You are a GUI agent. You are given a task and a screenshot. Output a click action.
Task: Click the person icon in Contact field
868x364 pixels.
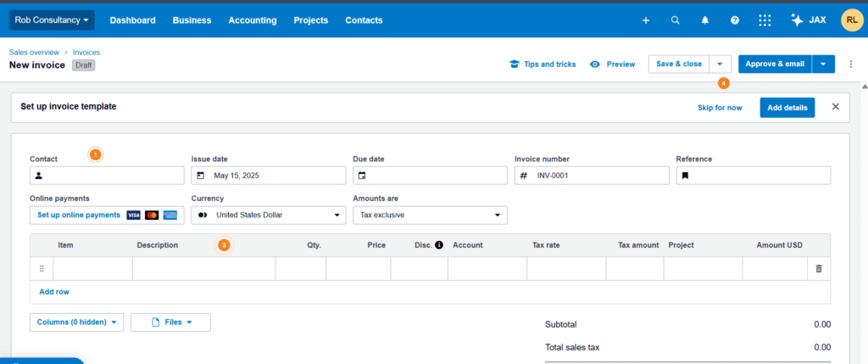[x=39, y=176]
